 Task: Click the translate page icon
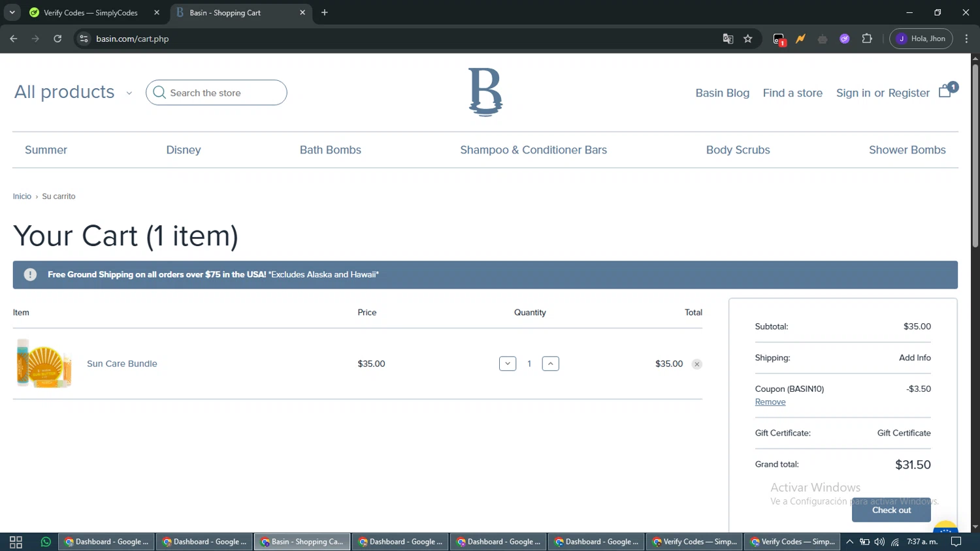pos(728,39)
